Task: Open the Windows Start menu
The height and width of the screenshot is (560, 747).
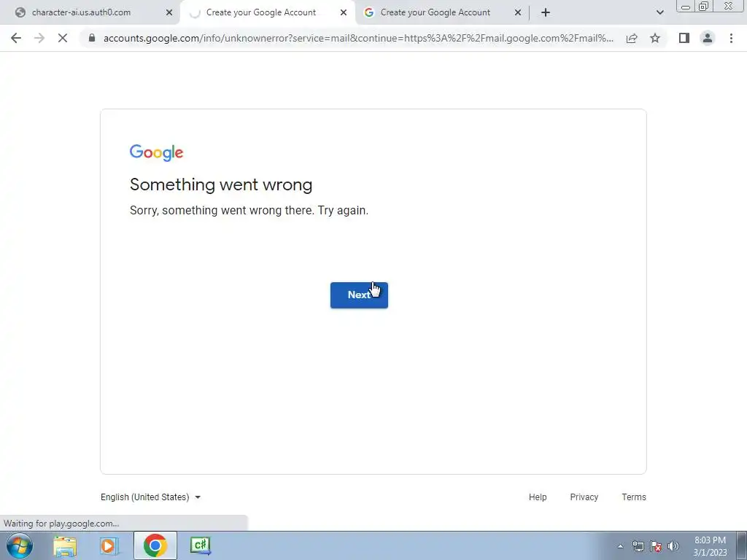Action: click(x=19, y=545)
